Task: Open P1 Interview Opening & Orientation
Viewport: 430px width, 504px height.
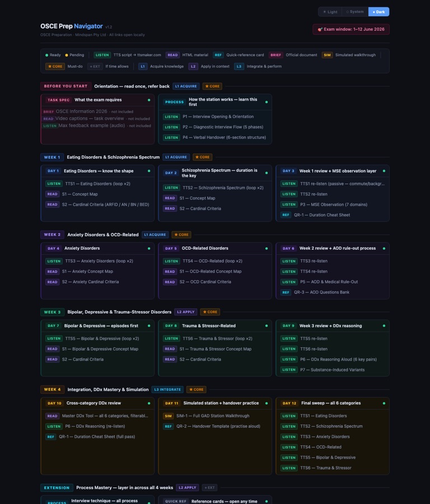Action: pos(218,116)
